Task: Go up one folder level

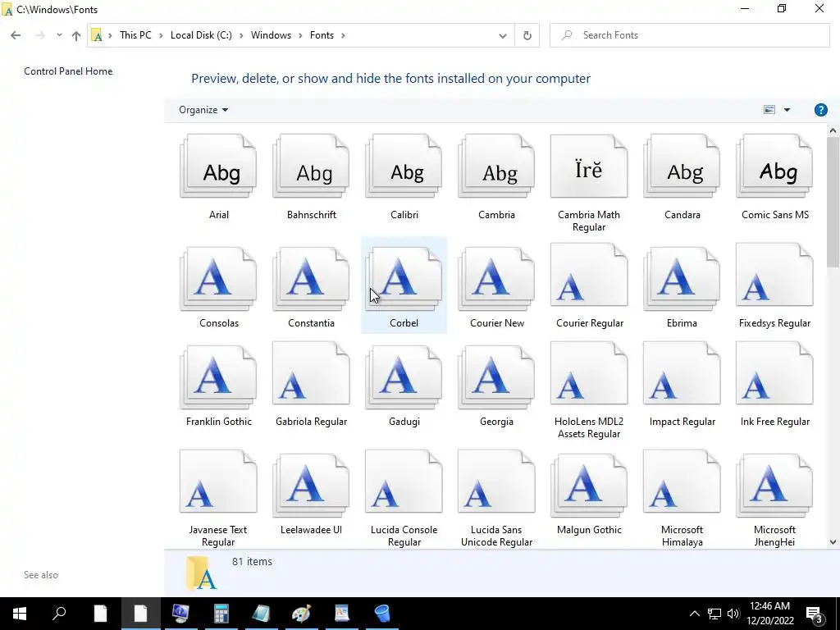Action: click(x=76, y=35)
